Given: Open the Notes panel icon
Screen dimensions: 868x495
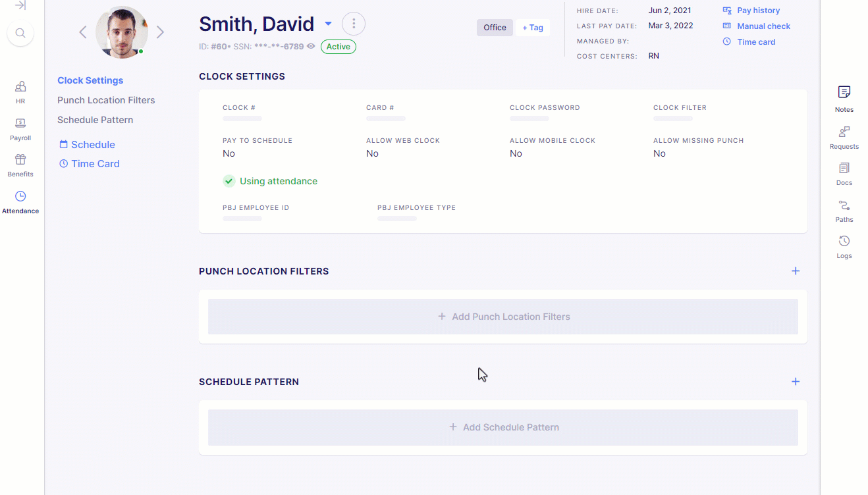Looking at the screenshot, I should (844, 91).
